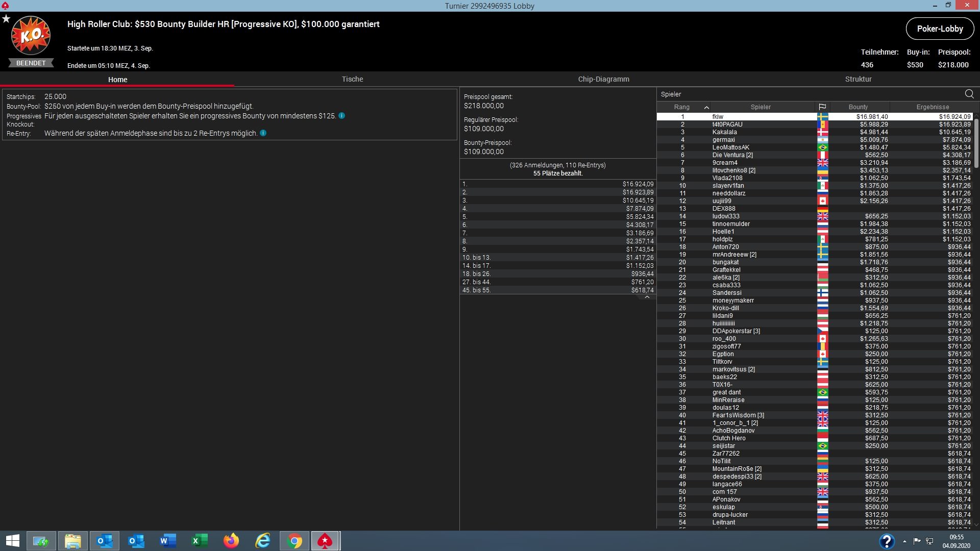Click the info icon beside Progressive Knockout text
Screen dimensions: 980x551
coord(342,116)
